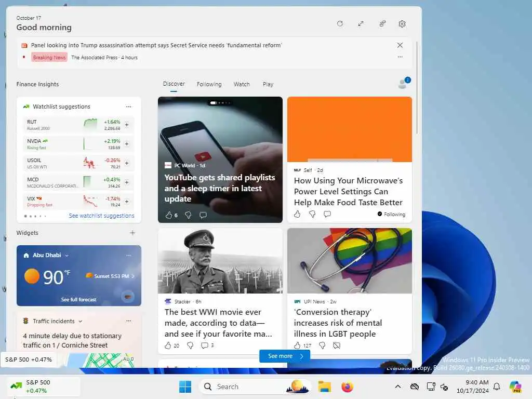Open NVDA Rising fast stock row
Image resolution: width=532 pixels, height=399 pixels.
pyautogui.click(x=78, y=144)
